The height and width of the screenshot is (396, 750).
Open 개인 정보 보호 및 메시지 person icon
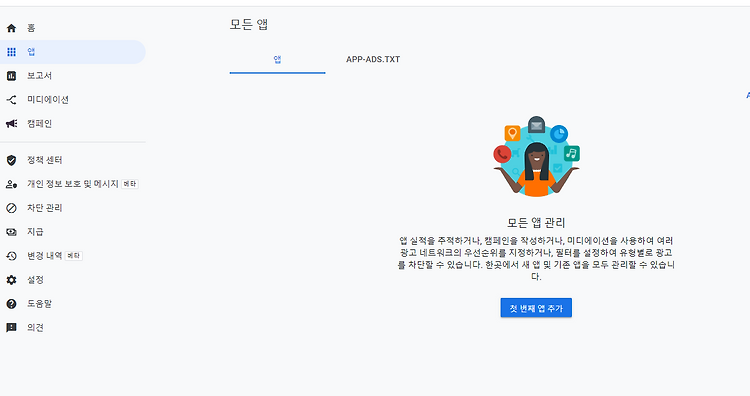pos(11,184)
